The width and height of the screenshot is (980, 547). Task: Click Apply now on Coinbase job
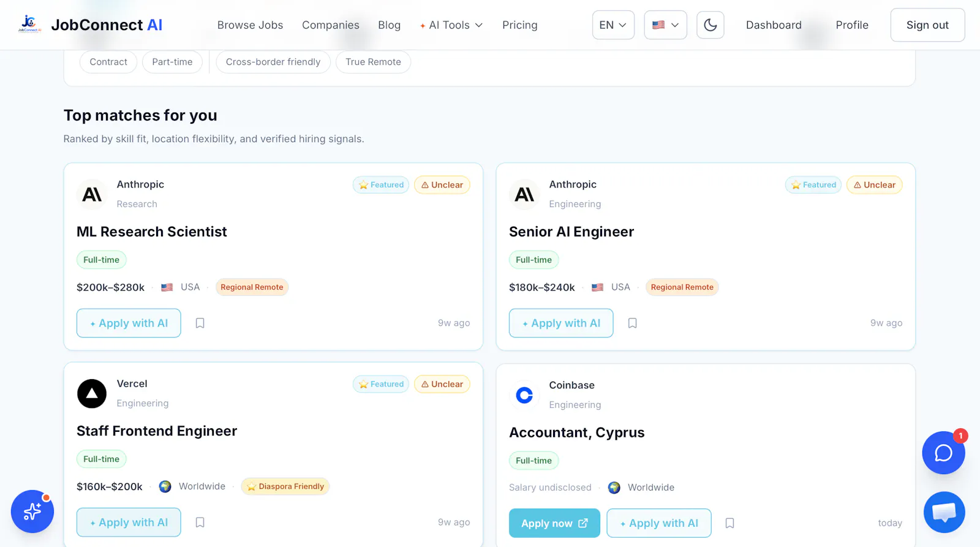tap(554, 523)
